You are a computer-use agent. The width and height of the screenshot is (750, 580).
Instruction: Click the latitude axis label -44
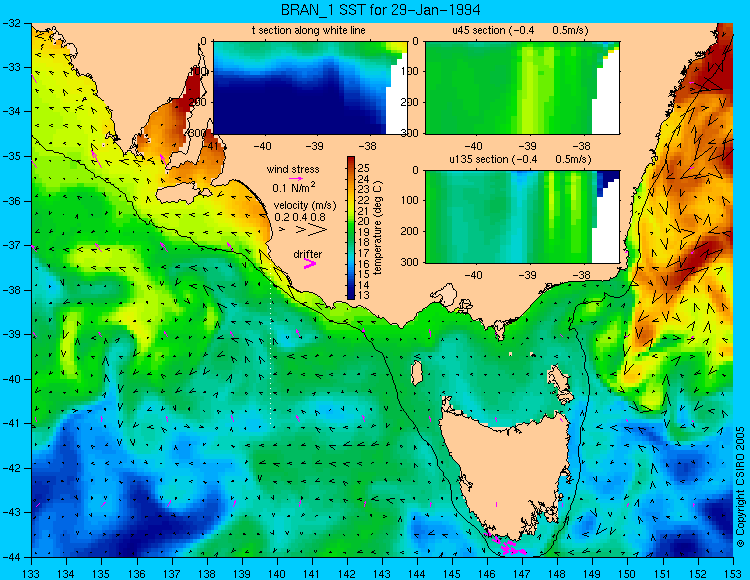click(11, 557)
